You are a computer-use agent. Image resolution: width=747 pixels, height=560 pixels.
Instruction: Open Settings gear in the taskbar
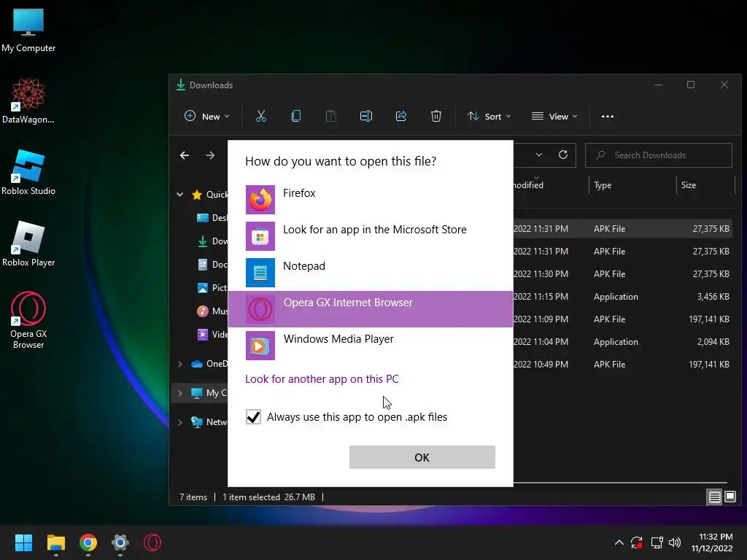pyautogui.click(x=120, y=542)
